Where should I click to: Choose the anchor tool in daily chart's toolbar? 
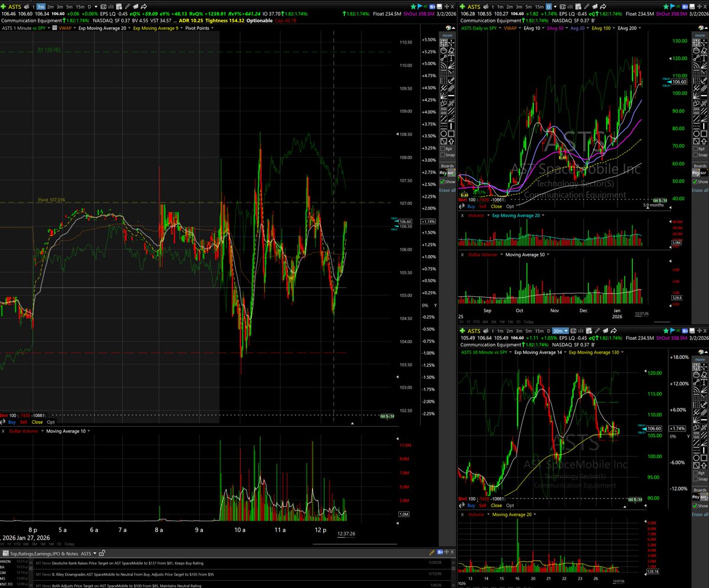[x=704, y=81]
